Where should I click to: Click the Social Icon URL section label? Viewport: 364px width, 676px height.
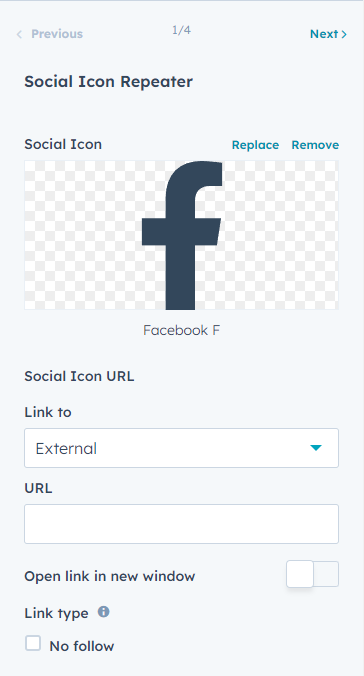click(x=79, y=376)
